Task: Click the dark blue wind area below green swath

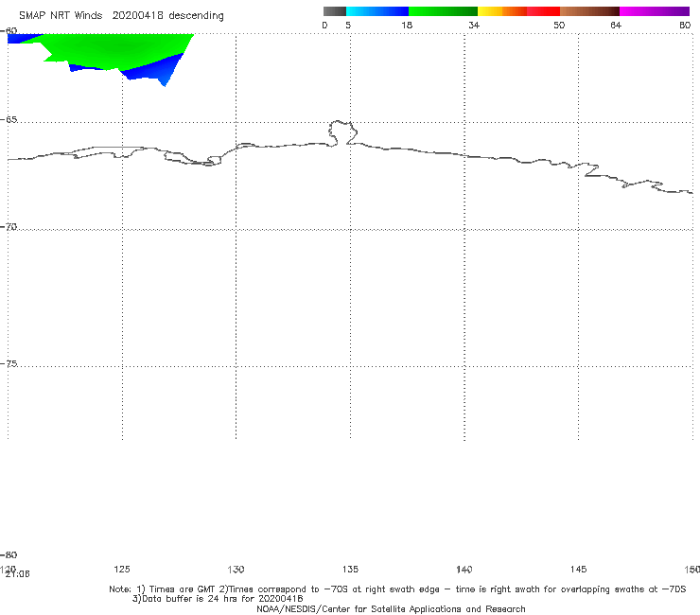Action: coord(151,72)
